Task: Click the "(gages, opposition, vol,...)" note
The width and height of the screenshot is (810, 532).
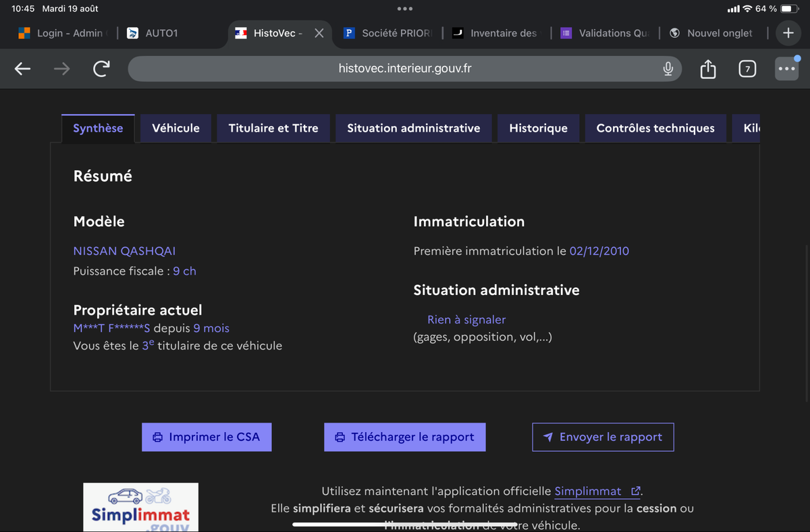Action: [483, 338]
